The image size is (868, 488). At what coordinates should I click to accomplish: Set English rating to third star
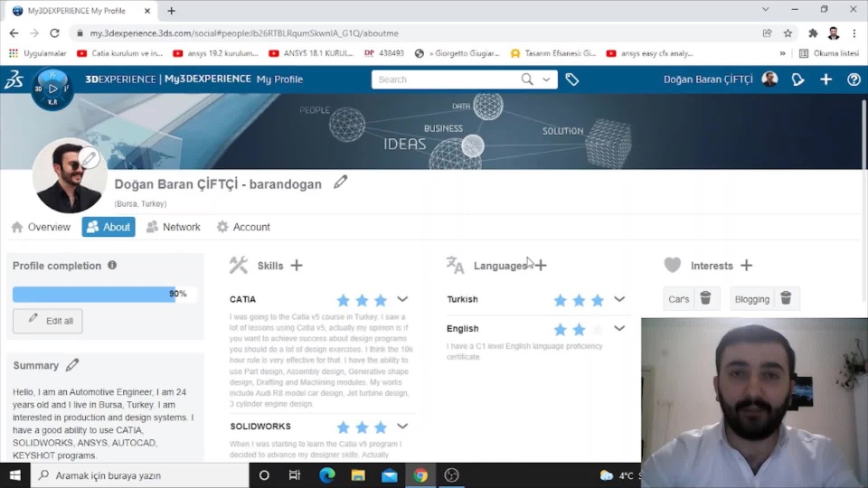[598, 330]
